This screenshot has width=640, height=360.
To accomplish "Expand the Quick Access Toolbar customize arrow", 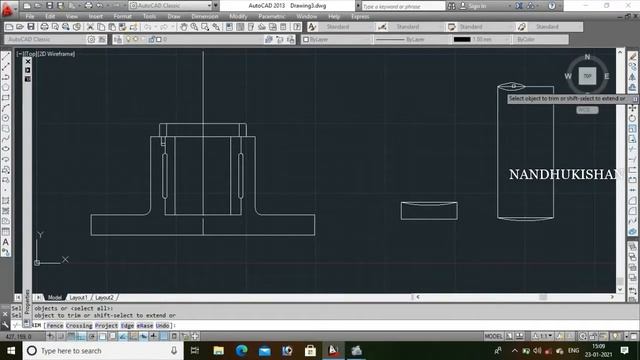I will pyautogui.click(x=216, y=6).
